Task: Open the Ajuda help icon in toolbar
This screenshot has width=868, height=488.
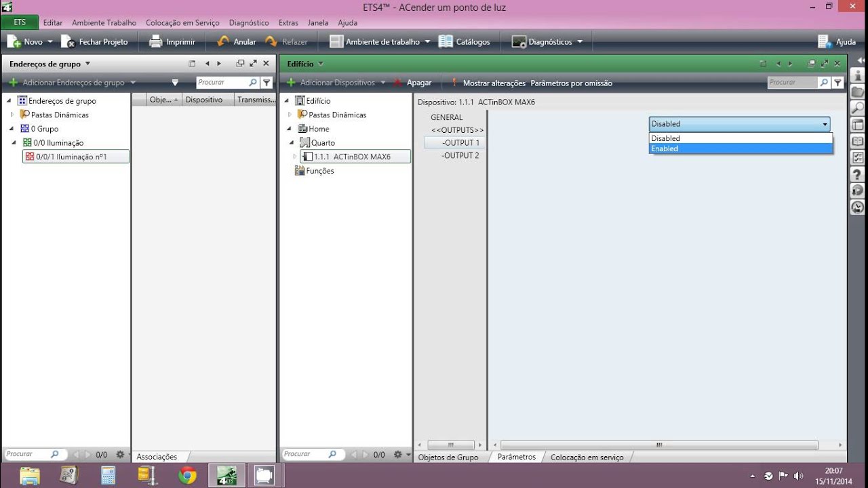Action: click(x=825, y=42)
